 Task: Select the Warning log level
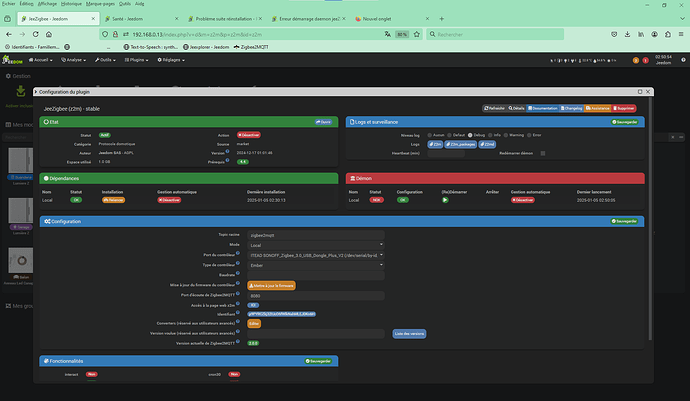coord(506,135)
